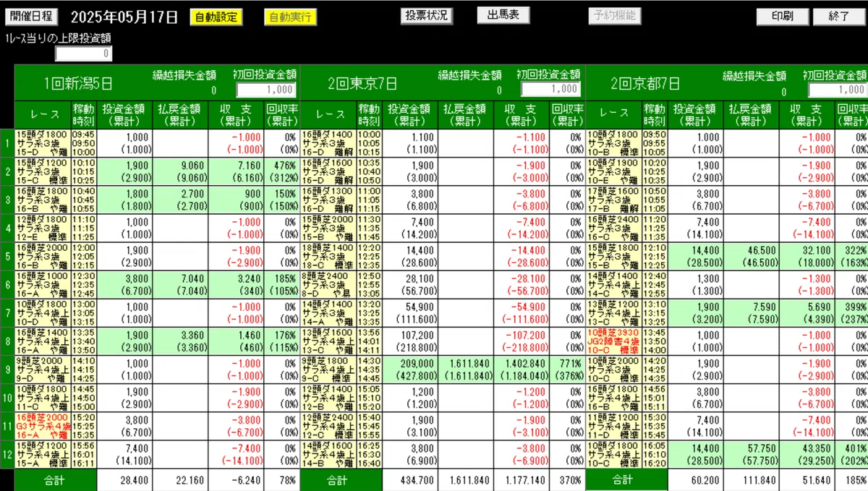Click the 京都 total balance 51.640
The image size is (868, 491).
807,479
